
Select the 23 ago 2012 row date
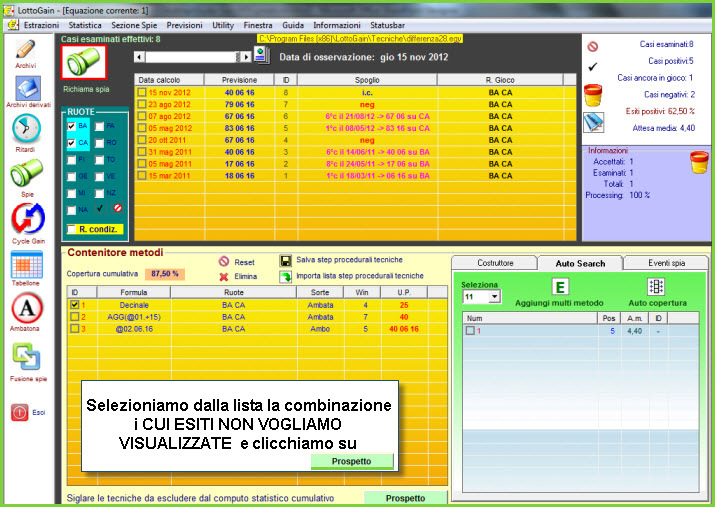pos(169,104)
